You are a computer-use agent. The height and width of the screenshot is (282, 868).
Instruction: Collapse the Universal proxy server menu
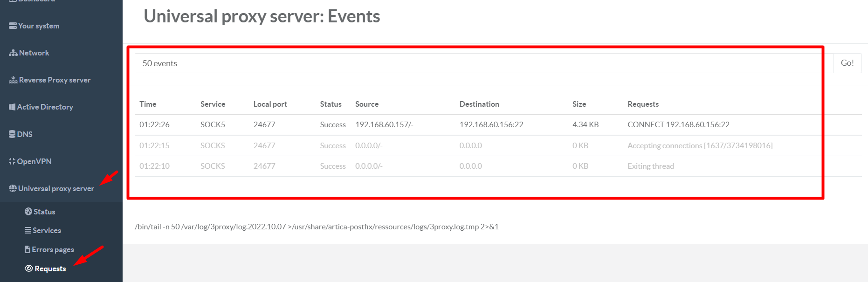pyautogui.click(x=56, y=188)
